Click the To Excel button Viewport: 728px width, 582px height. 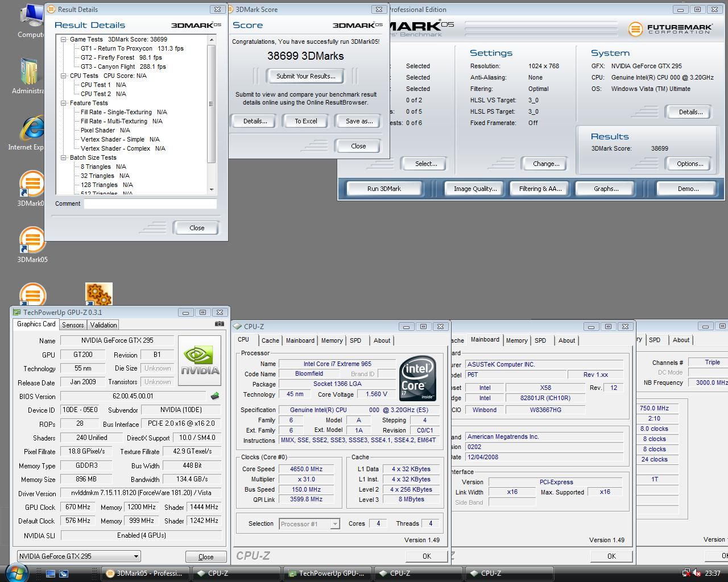pyautogui.click(x=306, y=121)
